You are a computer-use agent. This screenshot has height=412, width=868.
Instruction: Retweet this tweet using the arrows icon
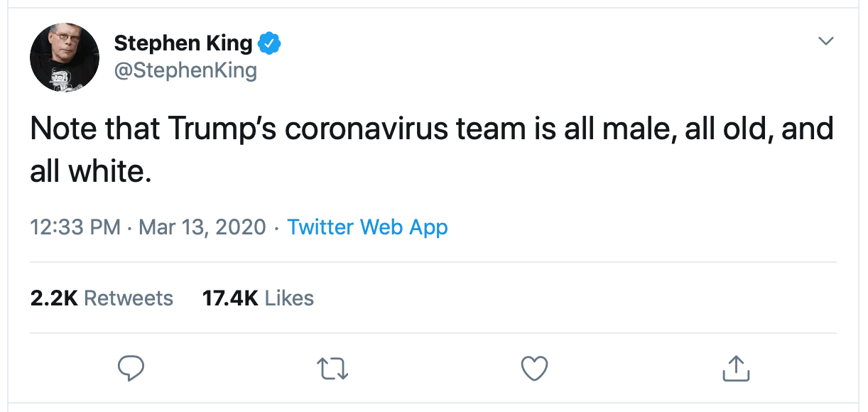point(333,367)
